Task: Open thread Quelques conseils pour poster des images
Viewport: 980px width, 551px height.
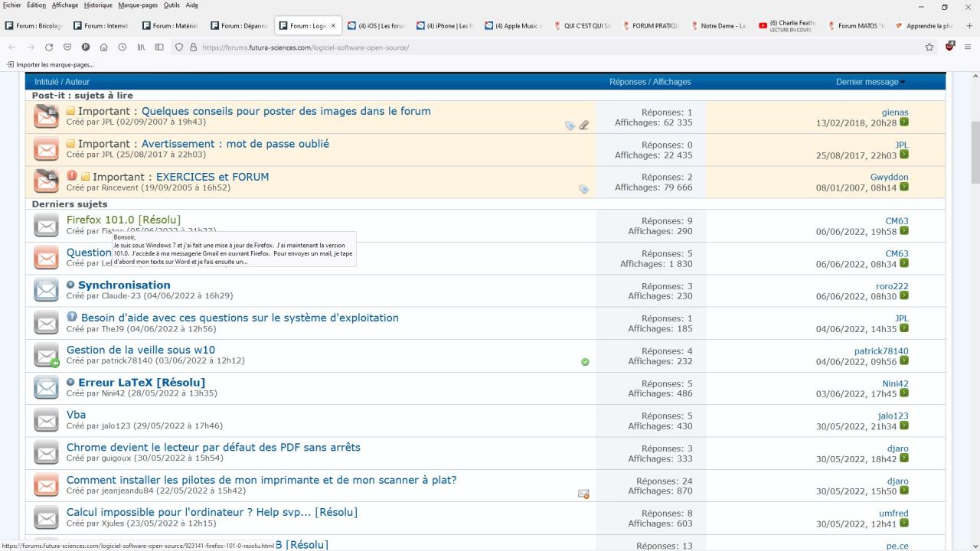Action: tap(286, 111)
